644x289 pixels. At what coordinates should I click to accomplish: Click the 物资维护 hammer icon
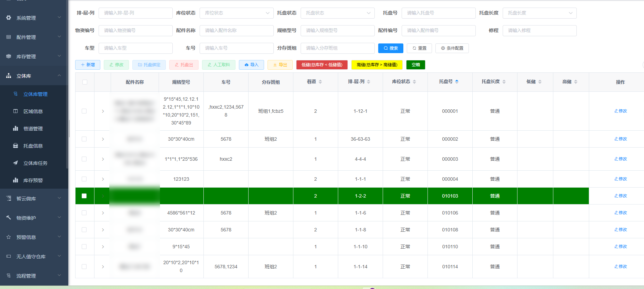(x=9, y=218)
